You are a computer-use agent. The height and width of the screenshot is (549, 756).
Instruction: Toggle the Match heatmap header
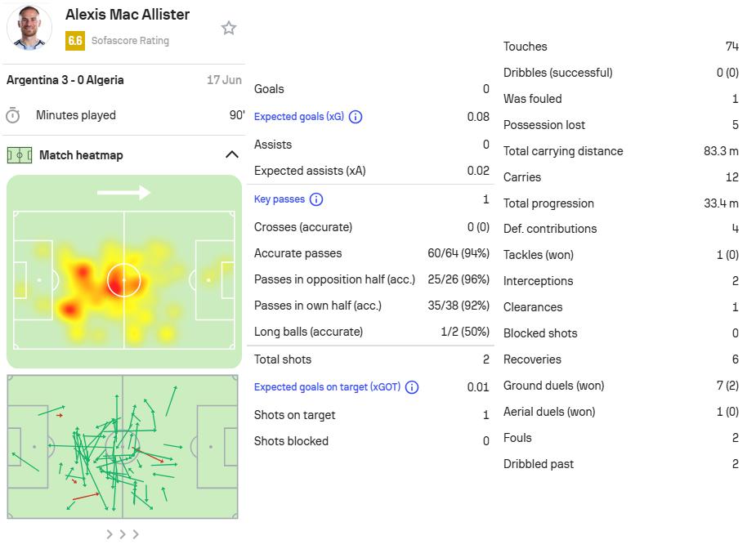pos(123,155)
